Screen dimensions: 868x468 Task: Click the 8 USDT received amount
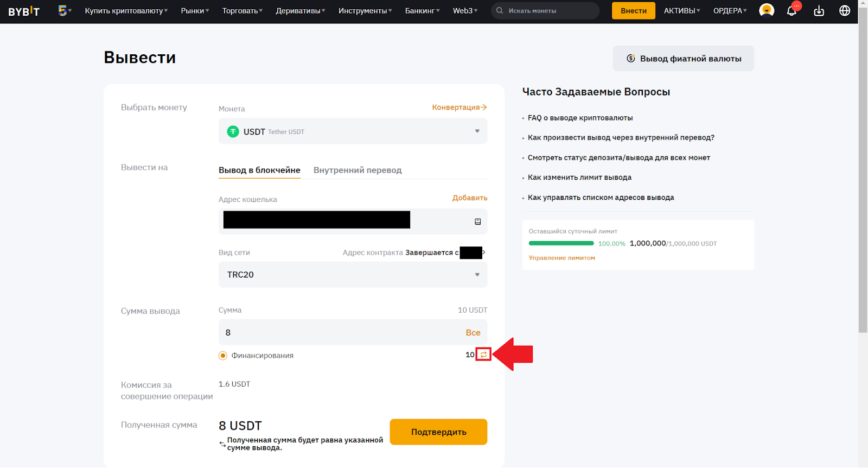pyautogui.click(x=240, y=426)
